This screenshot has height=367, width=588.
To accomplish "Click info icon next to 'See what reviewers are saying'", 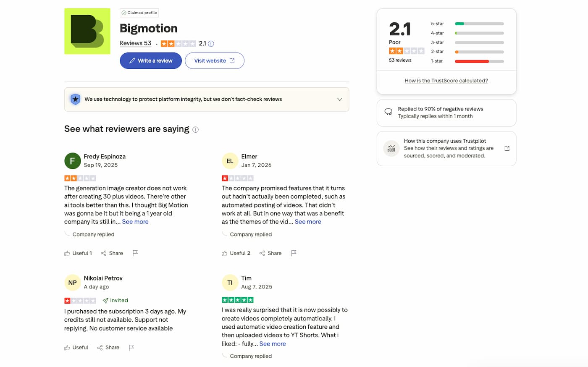I will 195,130.
